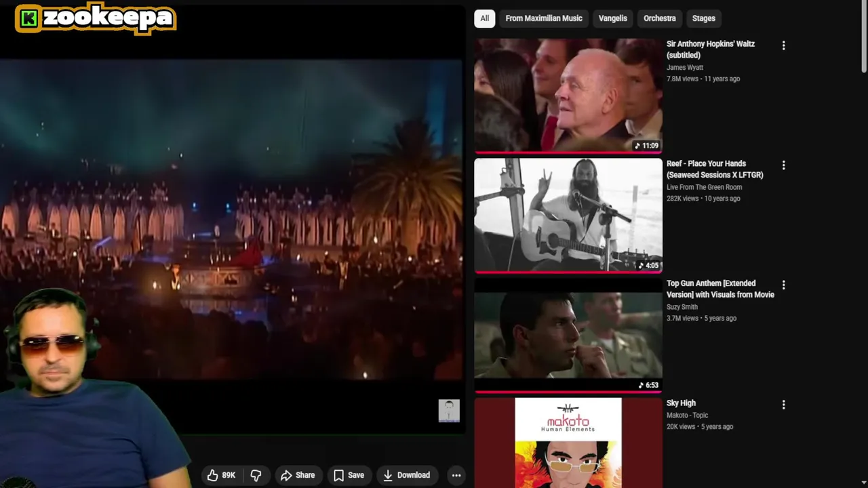Open the James Wyatt channel
The height and width of the screenshot is (488, 868).
[x=685, y=68]
